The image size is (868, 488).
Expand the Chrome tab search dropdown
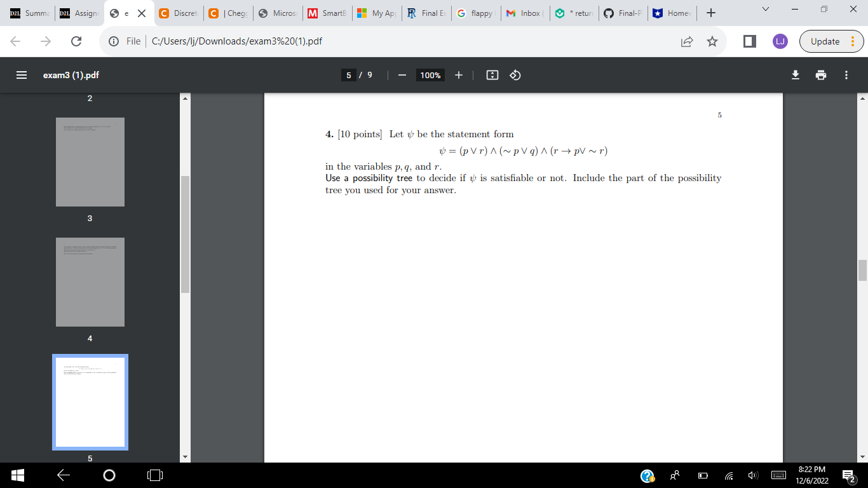tap(765, 9)
